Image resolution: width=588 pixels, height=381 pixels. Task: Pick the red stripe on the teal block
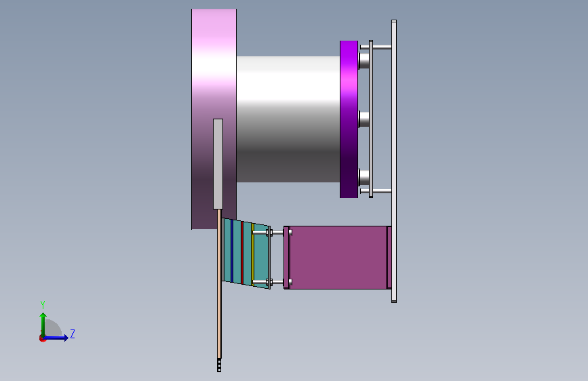[242, 253]
